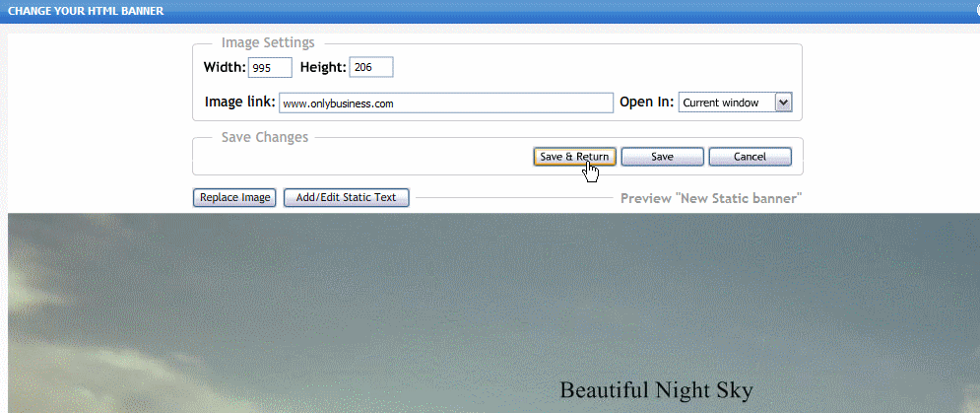980x413 pixels.
Task: Click 'Beautiful Night Sky' banner text
Action: [656, 390]
